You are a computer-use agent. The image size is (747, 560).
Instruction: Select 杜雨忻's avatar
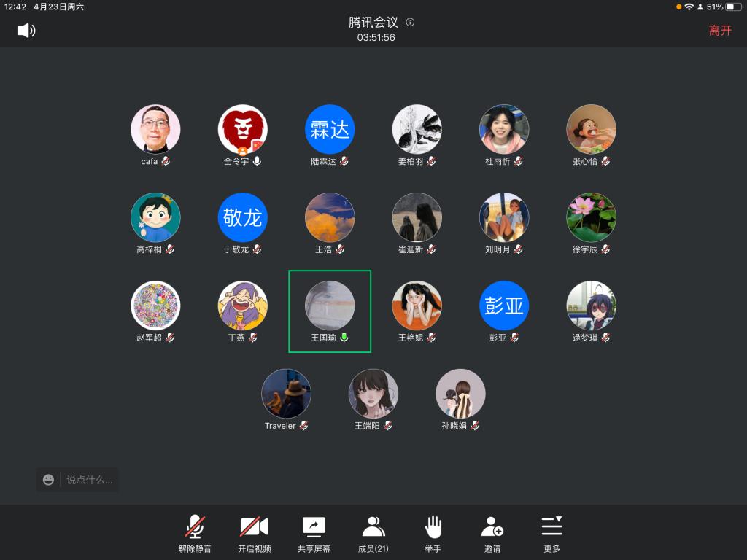click(504, 130)
